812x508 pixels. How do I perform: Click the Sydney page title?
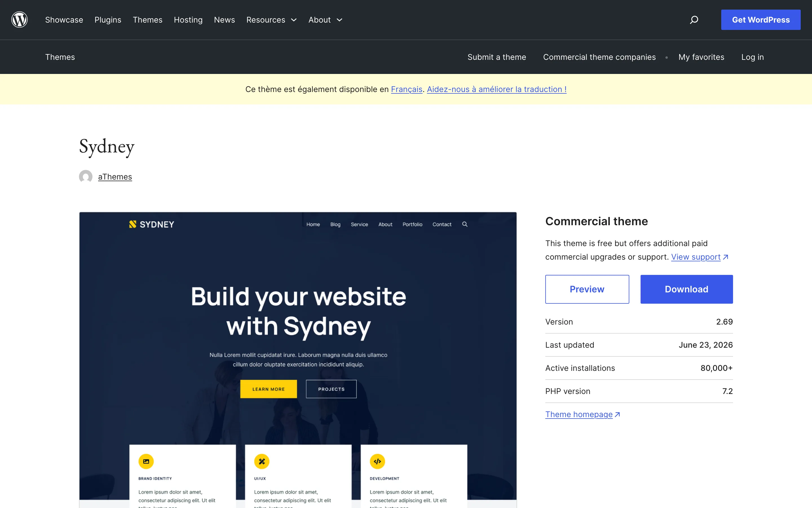107,147
